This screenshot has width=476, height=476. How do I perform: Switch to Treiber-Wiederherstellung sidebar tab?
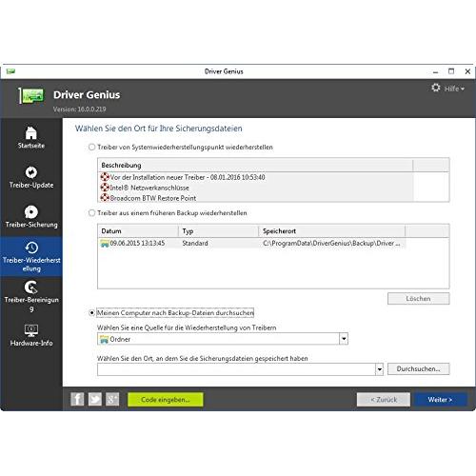(x=31, y=256)
